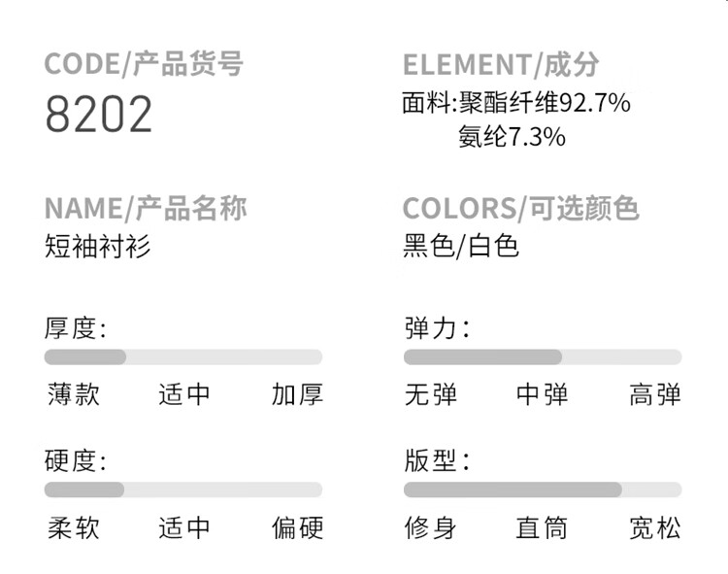The width and height of the screenshot is (728, 574).
Task: Select the 中弹 elasticity label
Action: 543,394
